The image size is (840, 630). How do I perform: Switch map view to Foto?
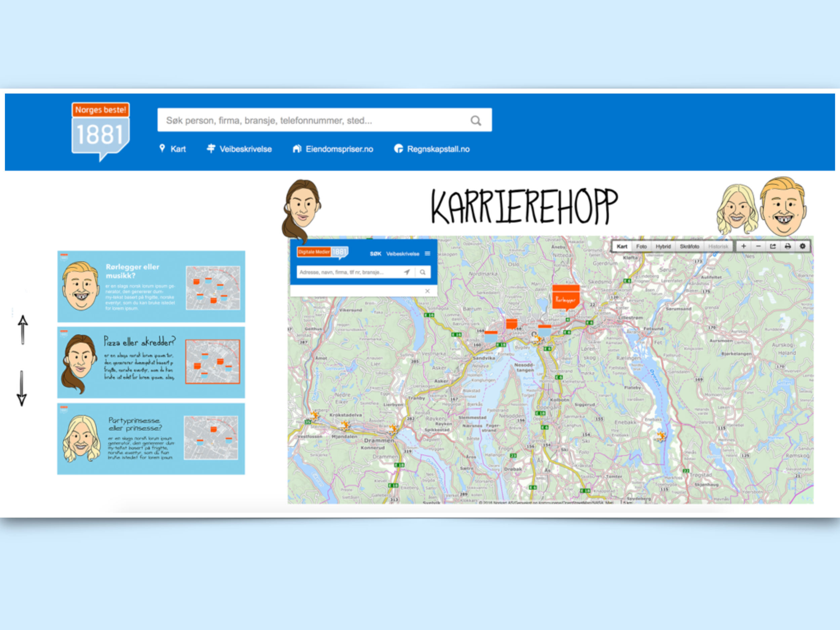pyautogui.click(x=641, y=246)
